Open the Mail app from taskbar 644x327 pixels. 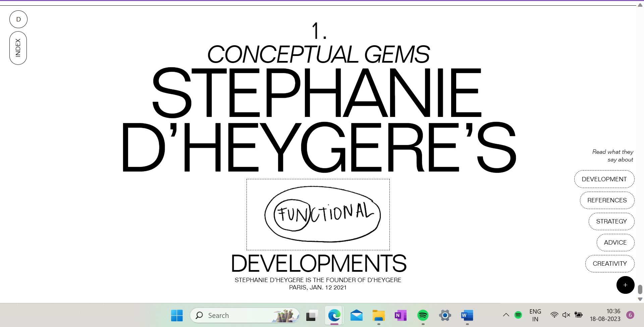356,315
